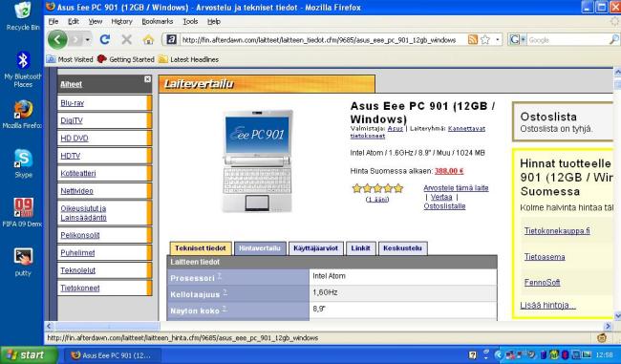621x364 pixels.
Task: Open Nettivideo topic link
Action: (76, 190)
